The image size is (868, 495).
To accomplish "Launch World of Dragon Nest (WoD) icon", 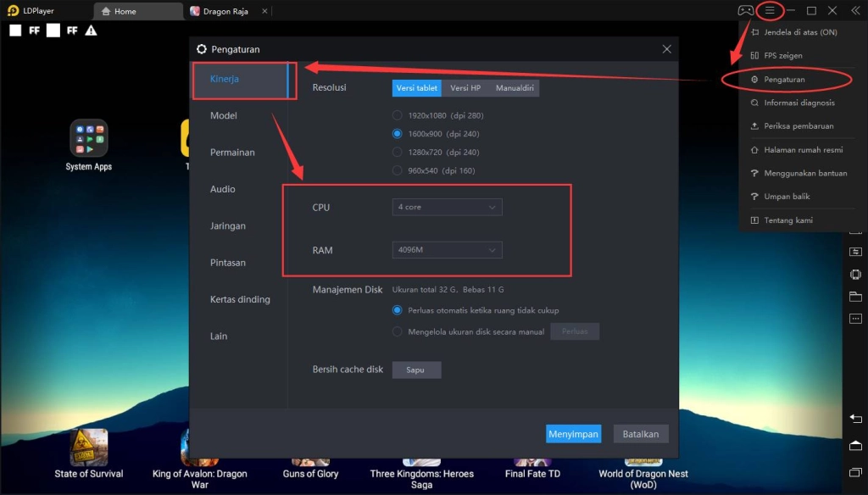I will coord(643,461).
